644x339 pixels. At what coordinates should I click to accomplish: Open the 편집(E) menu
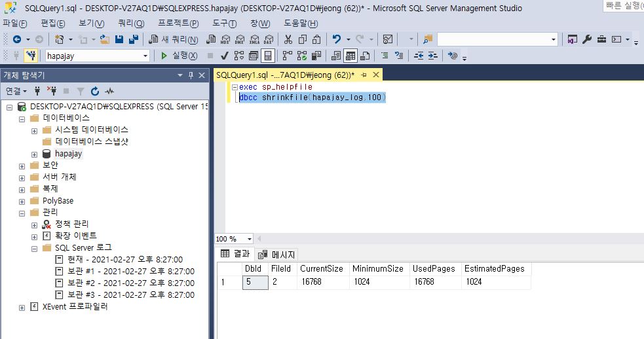click(x=53, y=24)
